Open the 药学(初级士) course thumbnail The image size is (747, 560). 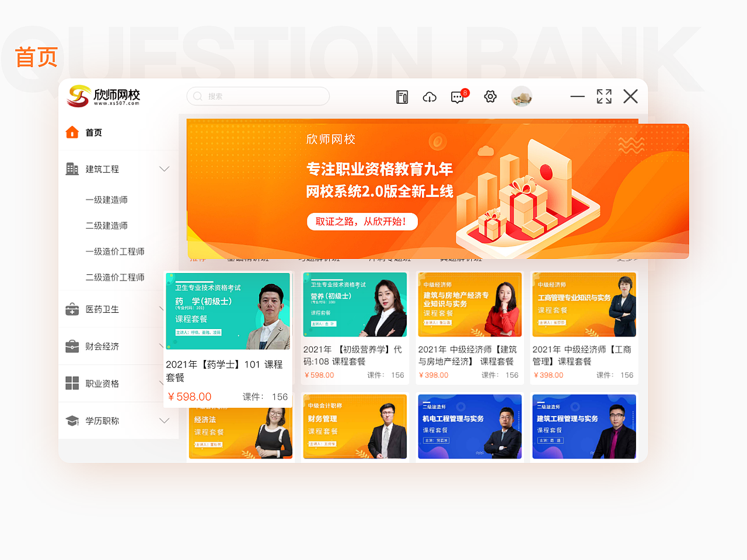[228, 311]
